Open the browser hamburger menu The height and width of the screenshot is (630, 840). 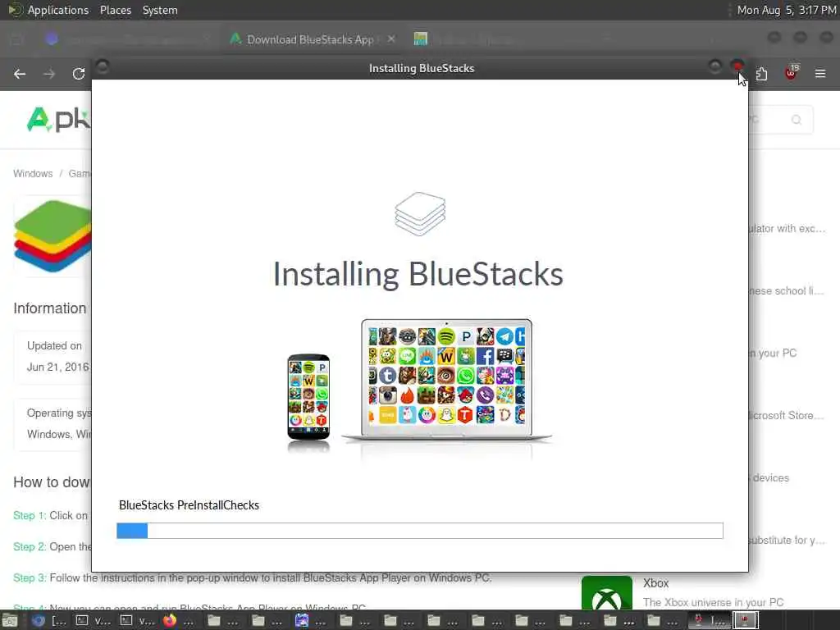pyautogui.click(x=820, y=73)
